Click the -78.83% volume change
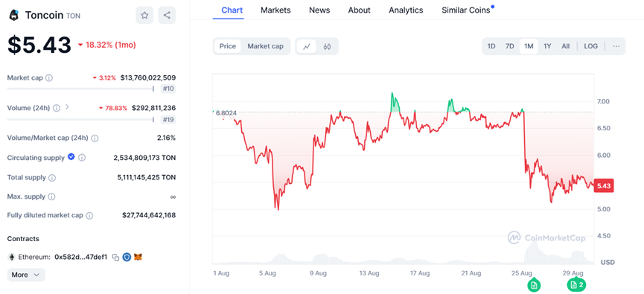 pos(113,108)
